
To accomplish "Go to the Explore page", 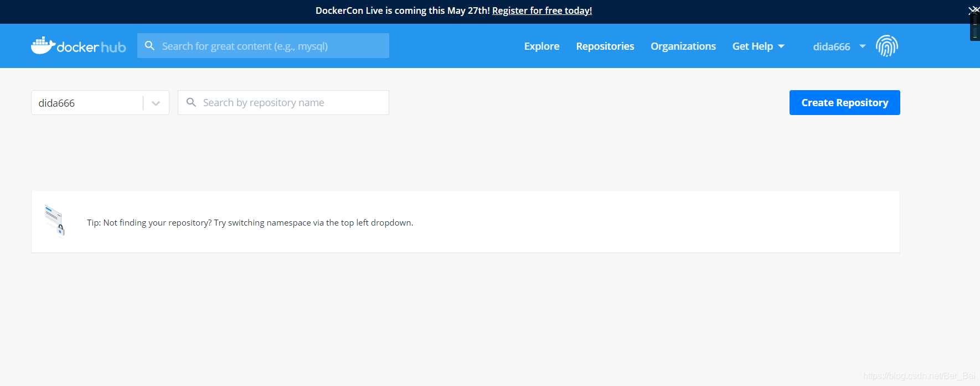I will tap(541, 46).
